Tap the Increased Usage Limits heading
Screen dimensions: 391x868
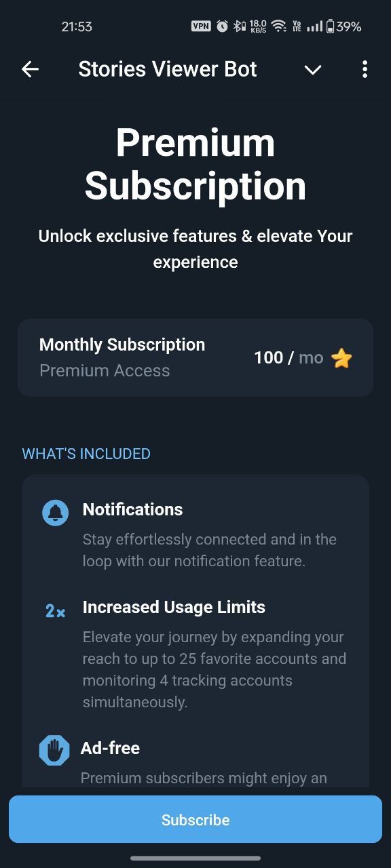click(174, 607)
